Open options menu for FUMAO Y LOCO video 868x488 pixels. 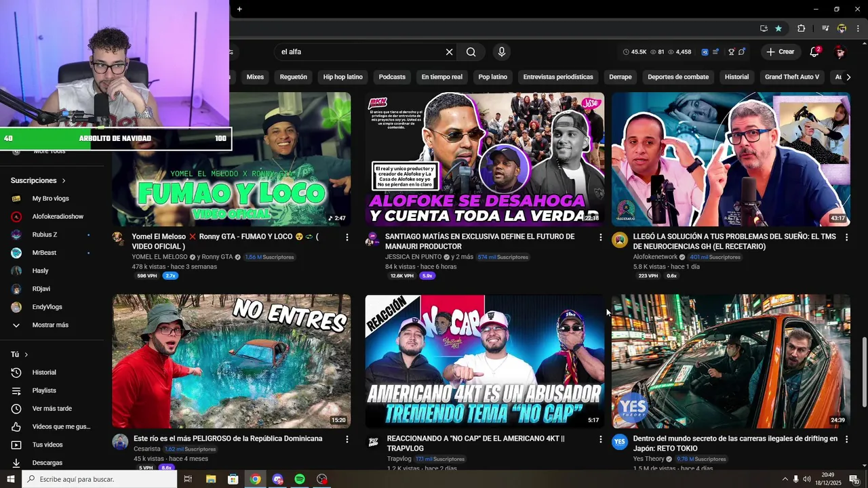point(347,237)
